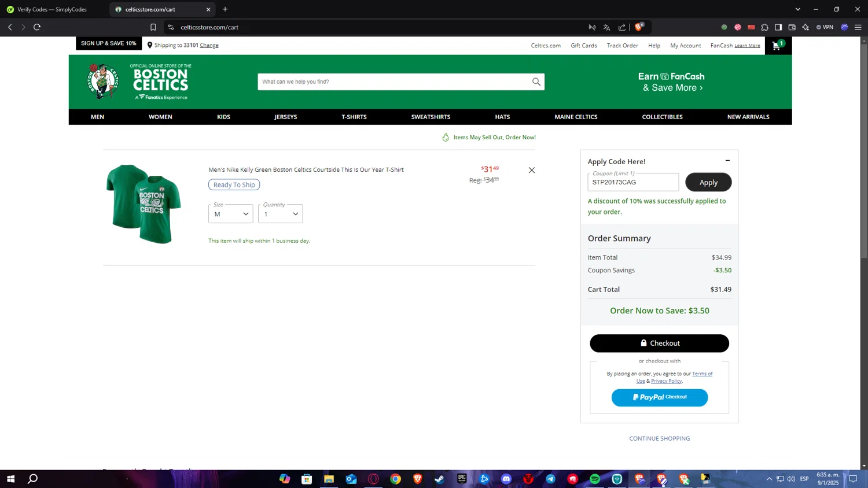This screenshot has height=488, width=868.
Task: Change the shipping ZIP via the Change link
Action: coord(209,45)
